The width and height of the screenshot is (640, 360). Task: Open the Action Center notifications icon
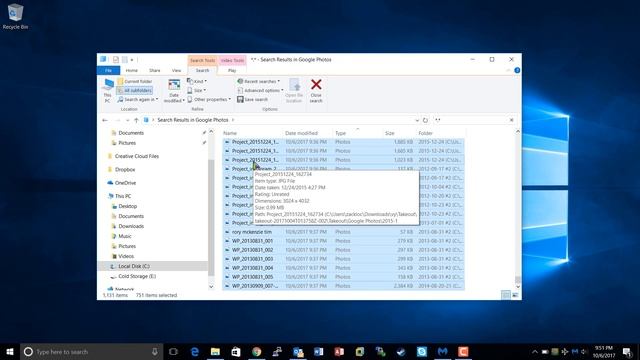pos(627,351)
